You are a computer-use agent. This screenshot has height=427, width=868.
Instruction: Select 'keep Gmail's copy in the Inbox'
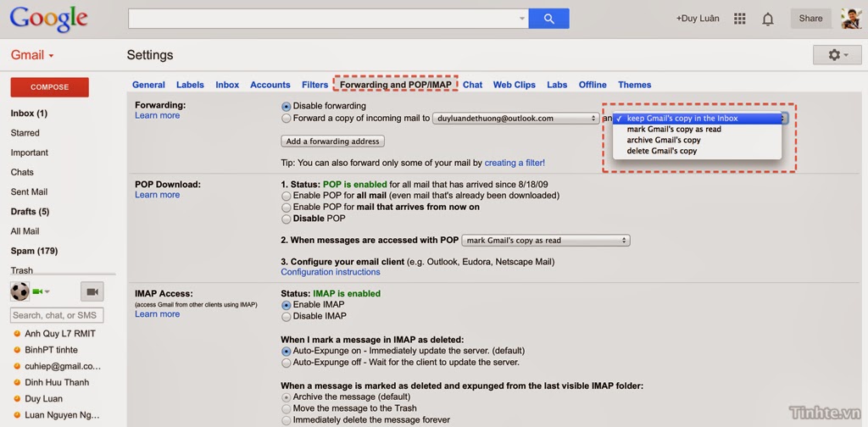tap(697, 119)
